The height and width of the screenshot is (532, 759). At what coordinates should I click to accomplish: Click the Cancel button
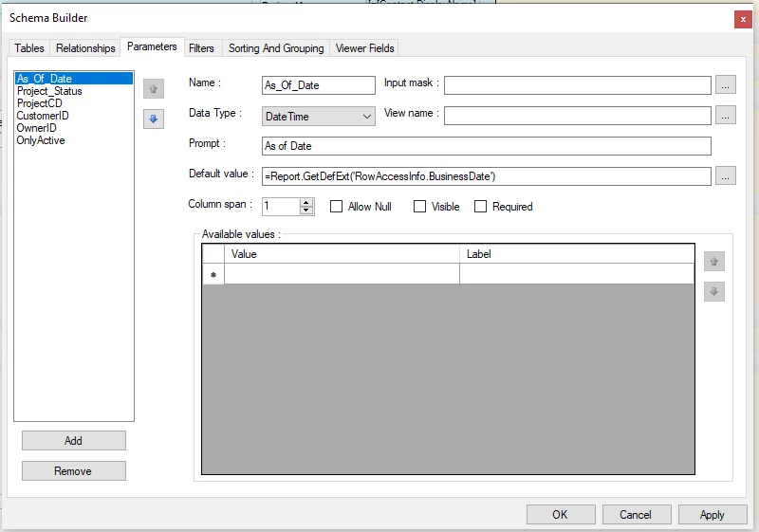(637, 515)
